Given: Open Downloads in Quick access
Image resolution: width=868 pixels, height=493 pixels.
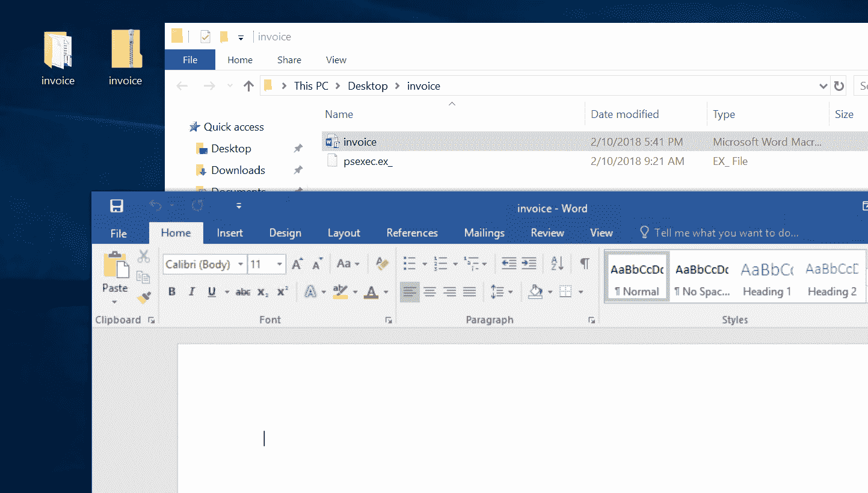Looking at the screenshot, I should pos(238,170).
